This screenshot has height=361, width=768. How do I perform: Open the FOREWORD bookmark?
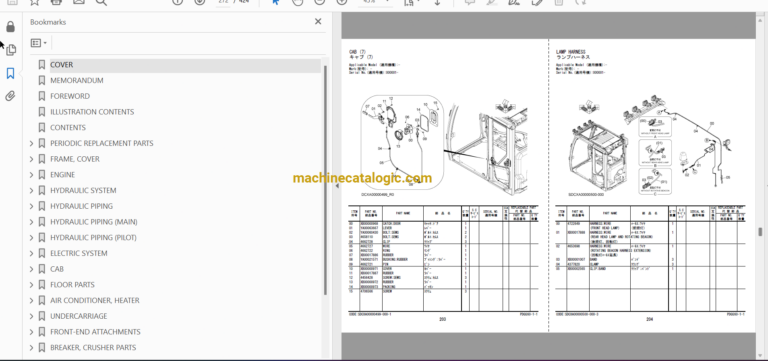[70, 96]
